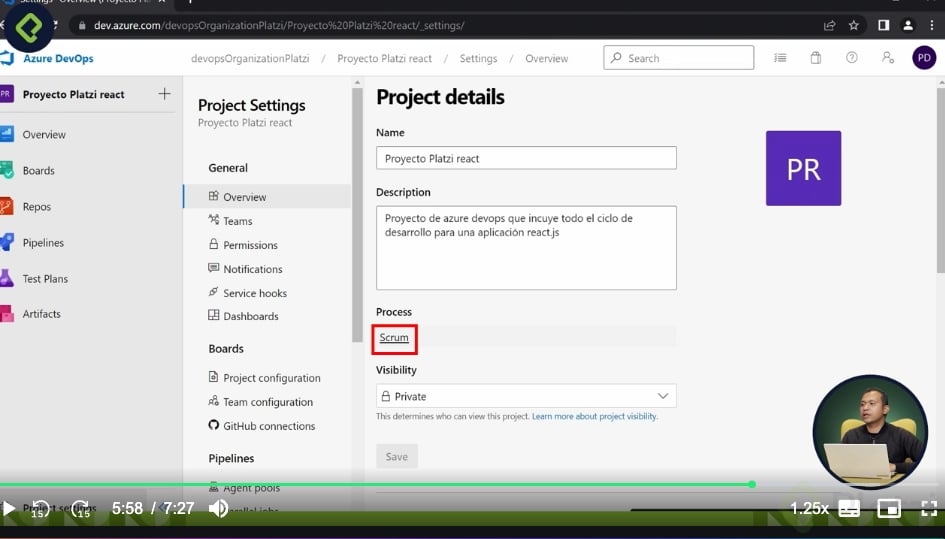Open Pipelines in the left sidebar
Image resolution: width=945 pixels, height=539 pixels.
click(x=43, y=243)
